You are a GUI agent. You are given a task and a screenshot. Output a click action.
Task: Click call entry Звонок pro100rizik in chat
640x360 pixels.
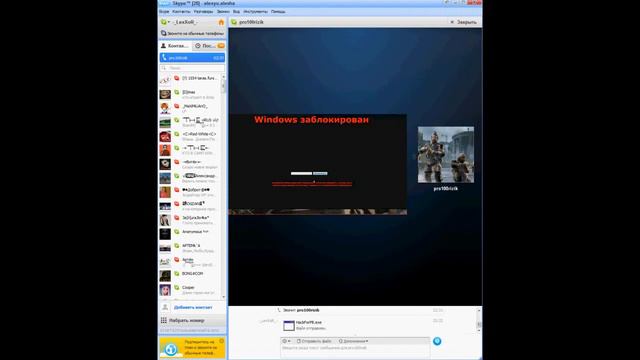298,310
